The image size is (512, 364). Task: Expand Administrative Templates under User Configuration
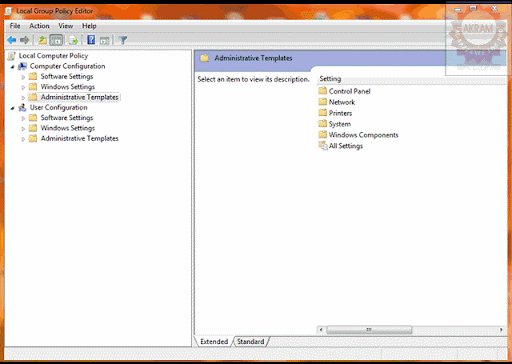click(23, 139)
